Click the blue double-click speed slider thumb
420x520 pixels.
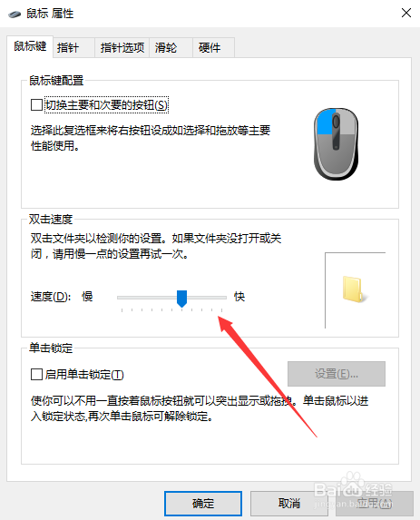(181, 299)
